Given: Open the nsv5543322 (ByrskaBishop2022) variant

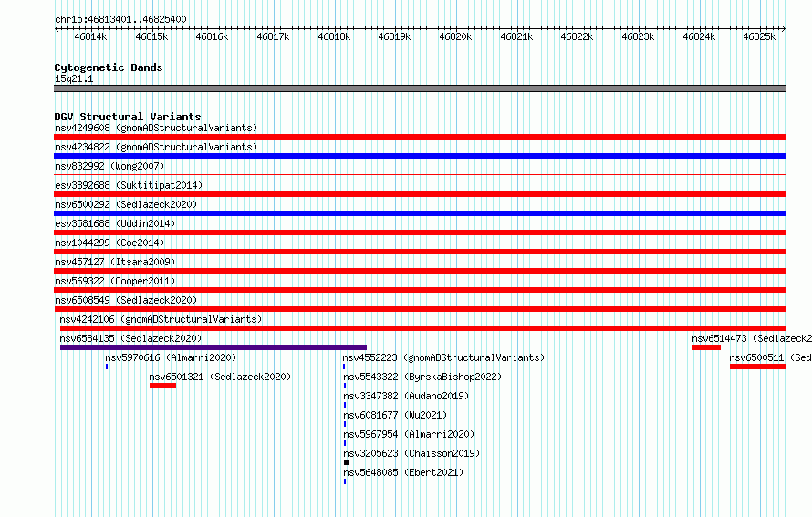Looking at the screenshot, I should click(x=422, y=377).
